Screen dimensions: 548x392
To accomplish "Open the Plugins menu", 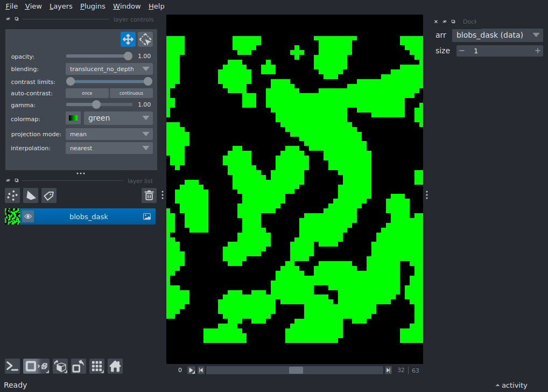I will tap(93, 6).
